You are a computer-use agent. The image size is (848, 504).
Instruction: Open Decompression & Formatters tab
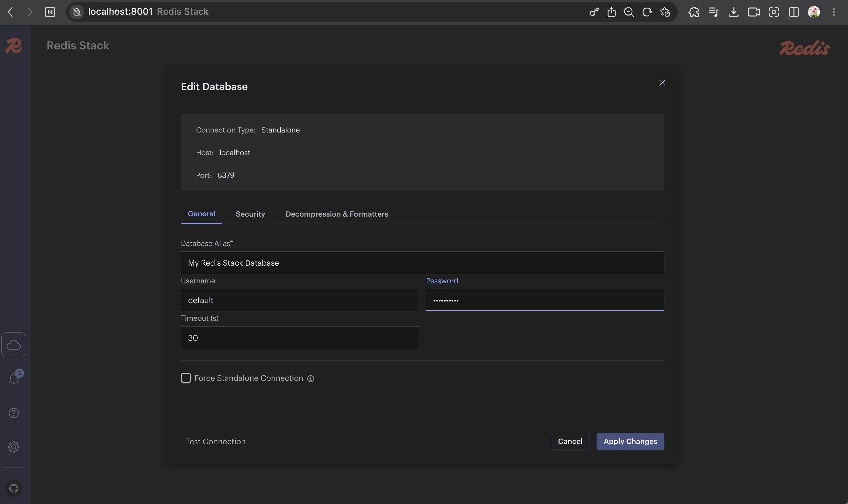point(337,214)
